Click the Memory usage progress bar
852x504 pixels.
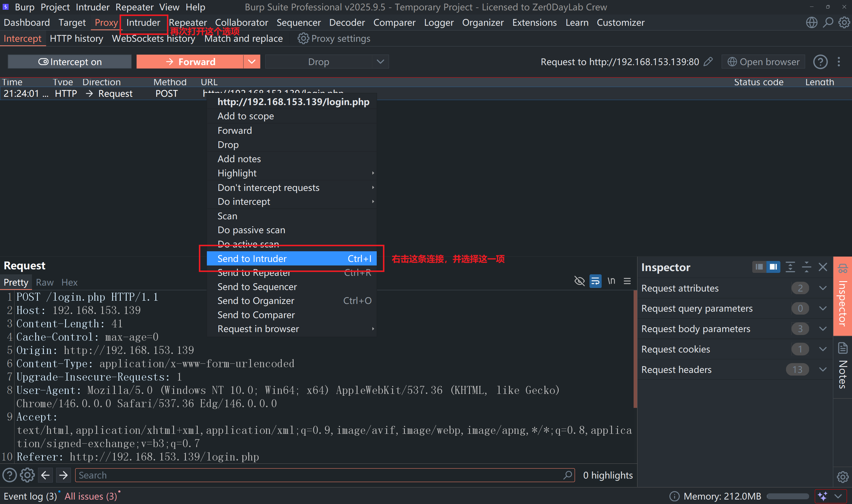point(788,497)
